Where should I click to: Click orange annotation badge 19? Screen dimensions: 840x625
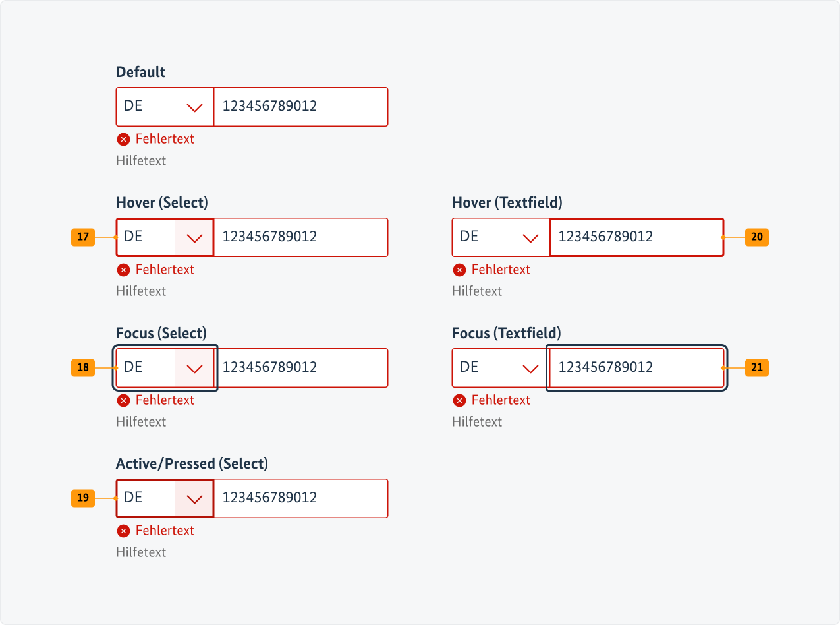[83, 498]
